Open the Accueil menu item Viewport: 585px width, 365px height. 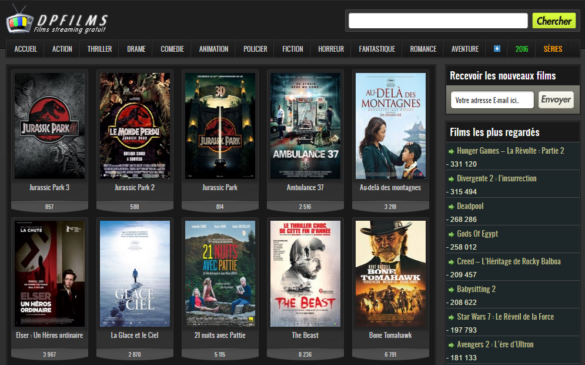pos(26,49)
